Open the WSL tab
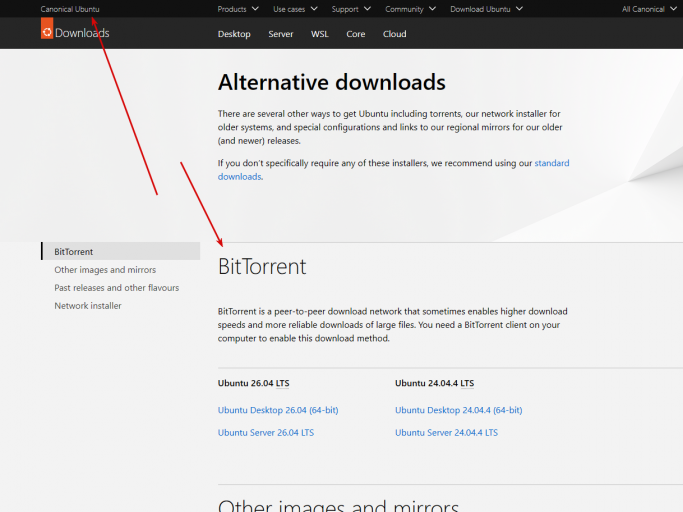683x512 pixels. click(x=320, y=34)
